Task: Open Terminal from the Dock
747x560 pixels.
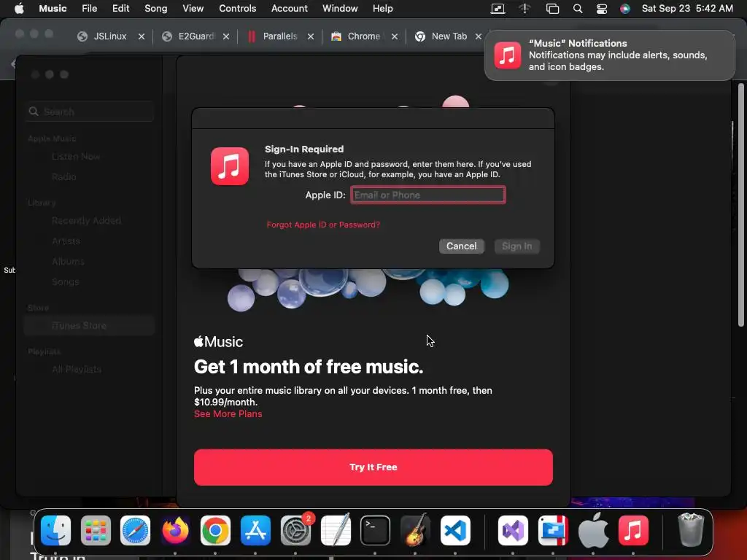Action: click(x=376, y=531)
